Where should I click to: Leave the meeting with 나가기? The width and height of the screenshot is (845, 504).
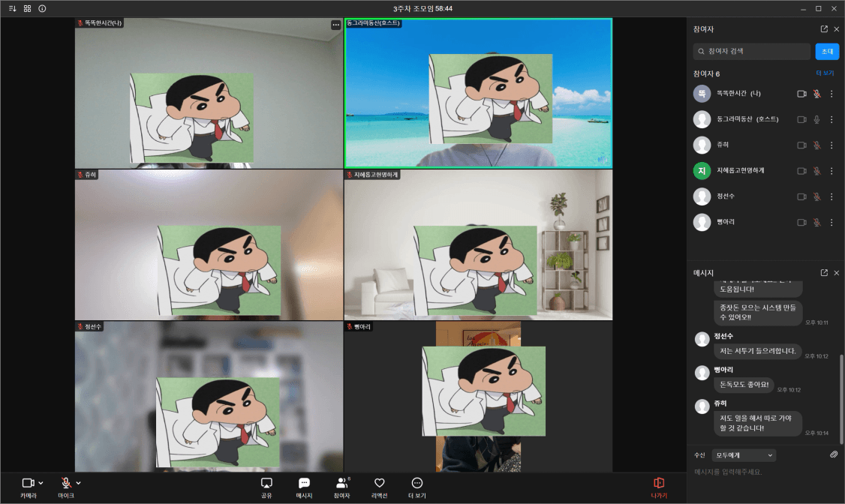tap(659, 487)
